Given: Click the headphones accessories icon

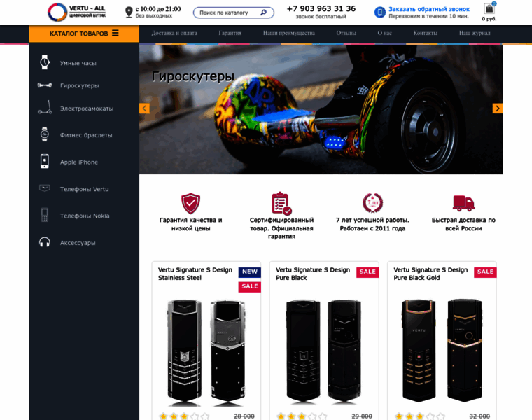Looking at the screenshot, I should pyautogui.click(x=44, y=242).
